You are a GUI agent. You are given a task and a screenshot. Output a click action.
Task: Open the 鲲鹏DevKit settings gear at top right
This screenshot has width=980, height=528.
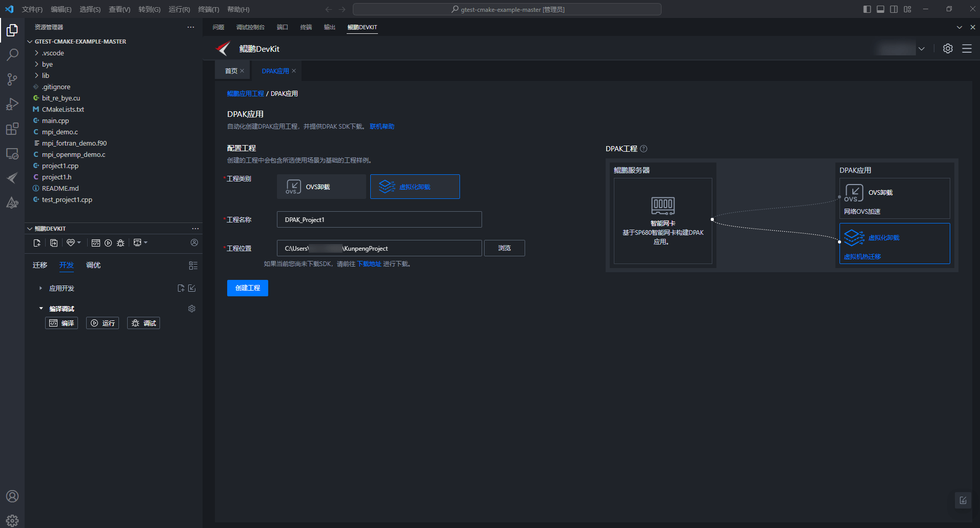pos(948,49)
